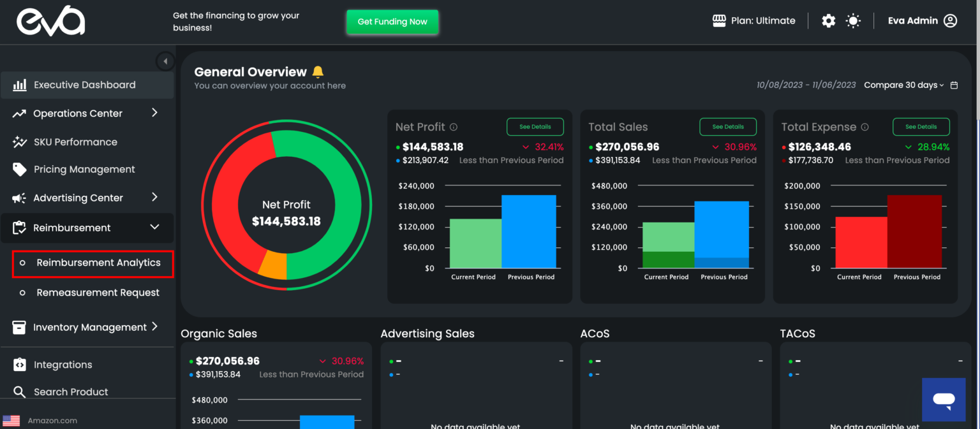This screenshot has height=429, width=980.
Task: Open Remeasurement Request from sidebar
Action: pos(98,292)
